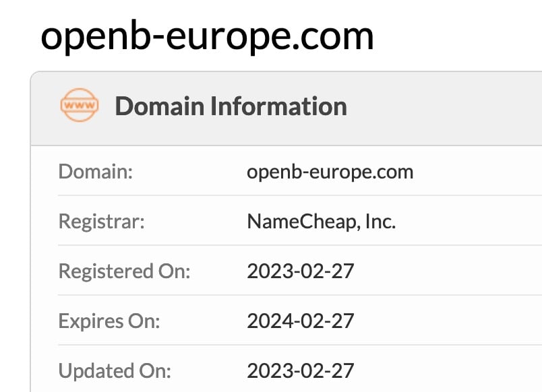Click the orange WWW globe icon
The width and height of the screenshot is (542, 392).
click(x=79, y=106)
